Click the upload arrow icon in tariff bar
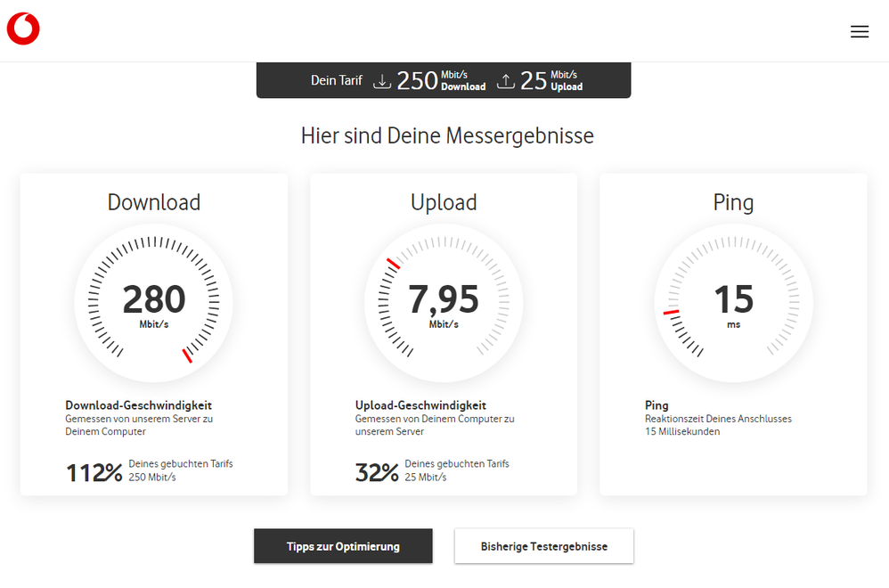The image size is (889, 588). point(505,80)
